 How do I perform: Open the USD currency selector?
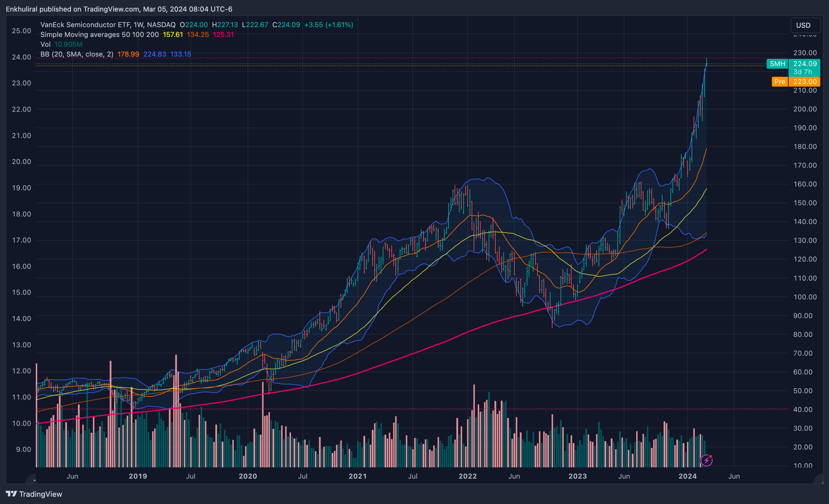click(803, 25)
